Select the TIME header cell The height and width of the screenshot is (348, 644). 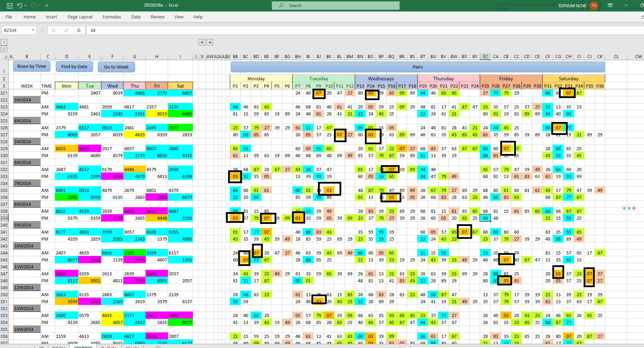(46, 86)
